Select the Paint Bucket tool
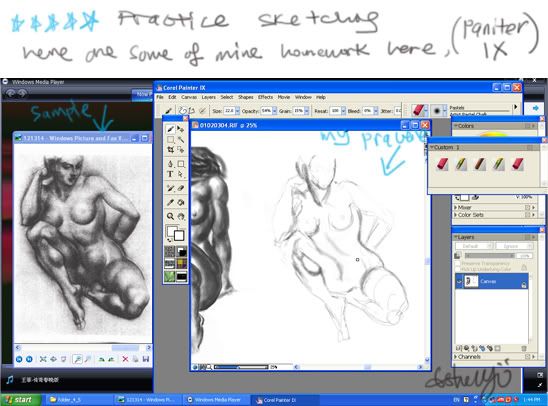The image size is (548, 406). point(180,202)
